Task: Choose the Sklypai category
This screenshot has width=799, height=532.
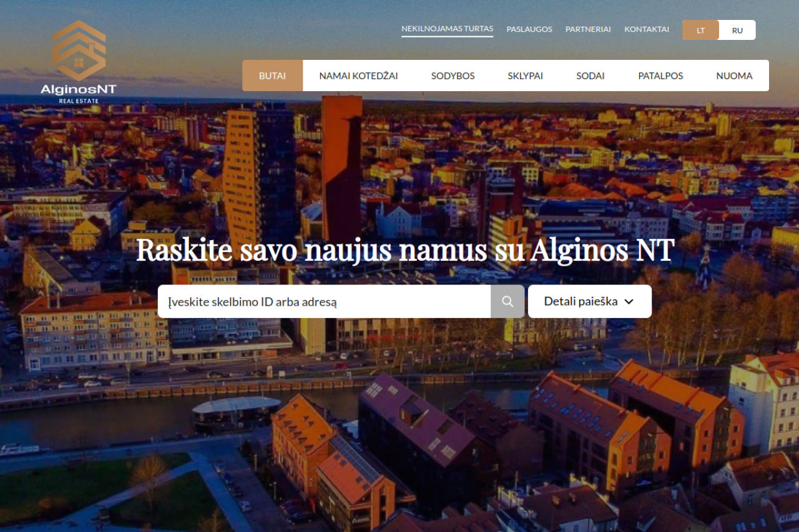Action: [x=525, y=75]
